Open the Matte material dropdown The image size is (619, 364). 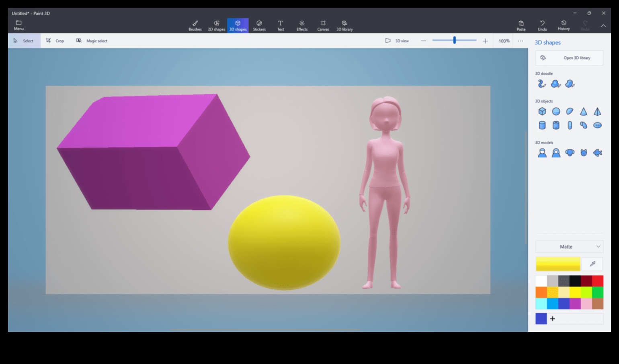point(569,247)
